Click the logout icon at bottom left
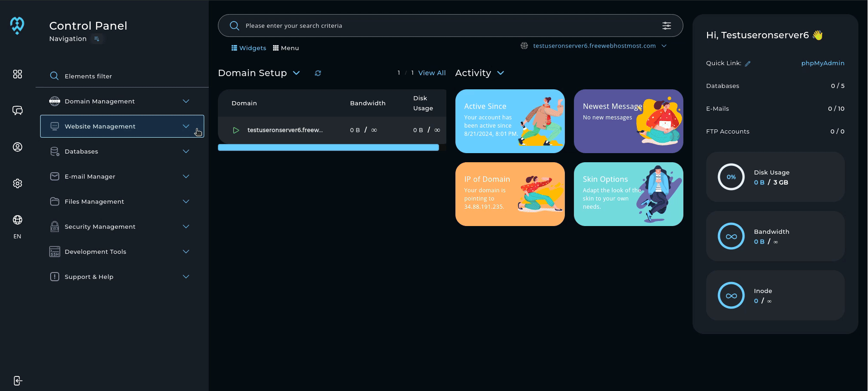868x391 pixels. click(17, 381)
